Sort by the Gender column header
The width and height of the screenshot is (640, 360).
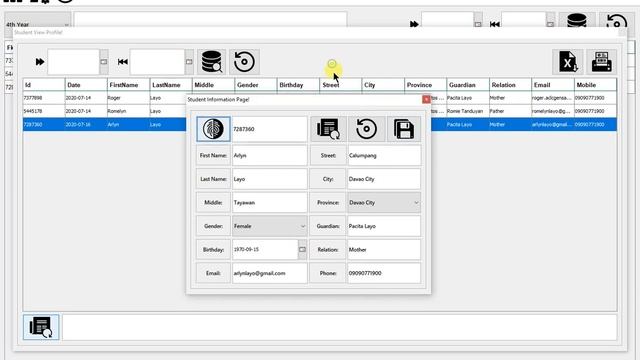pyautogui.click(x=256, y=85)
